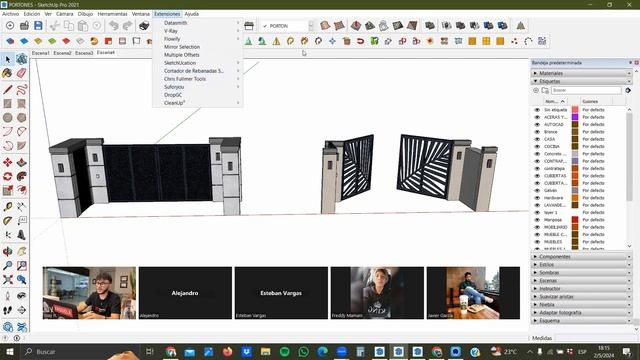This screenshot has width=640, height=360.
Task: Select the Rotate tool
Action: [8, 176]
